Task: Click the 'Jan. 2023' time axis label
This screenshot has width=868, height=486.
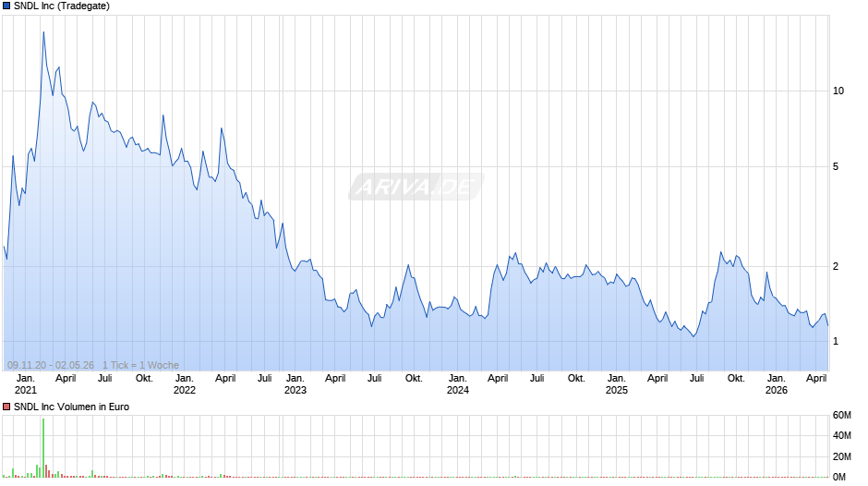Action: click(x=295, y=384)
